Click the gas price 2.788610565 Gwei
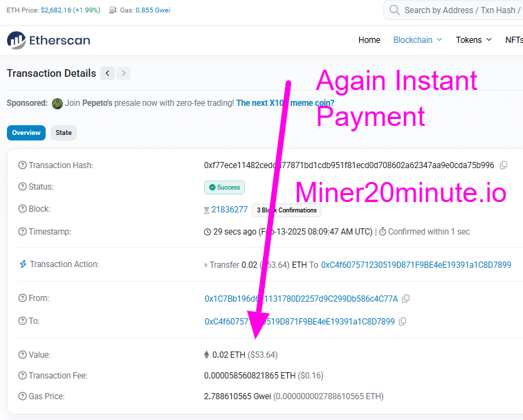This screenshot has width=523, height=420. coord(237,396)
